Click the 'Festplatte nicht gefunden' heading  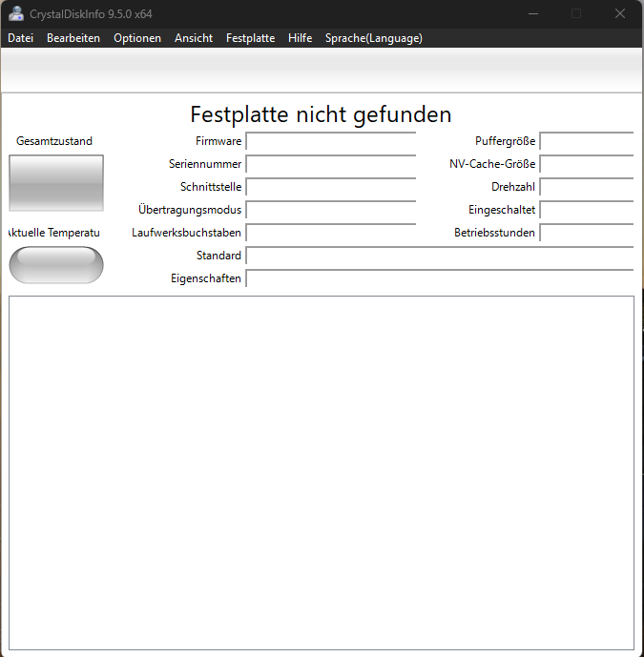tap(321, 114)
